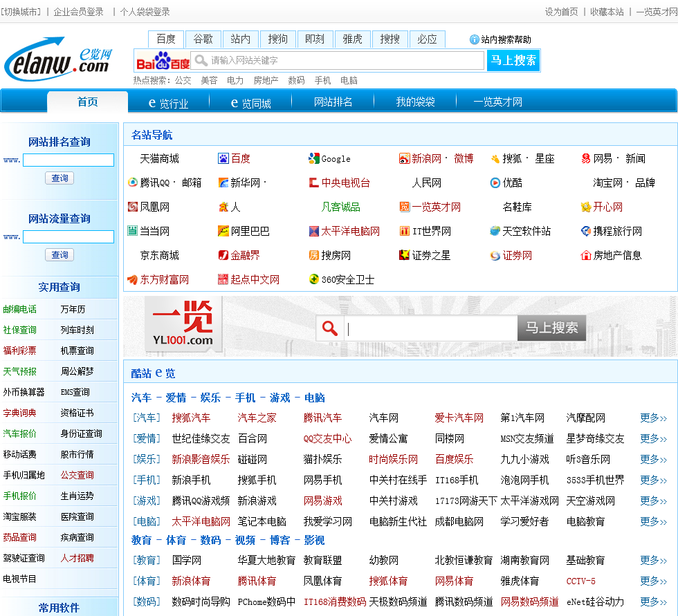Focus the top keyword search field

coord(338,60)
